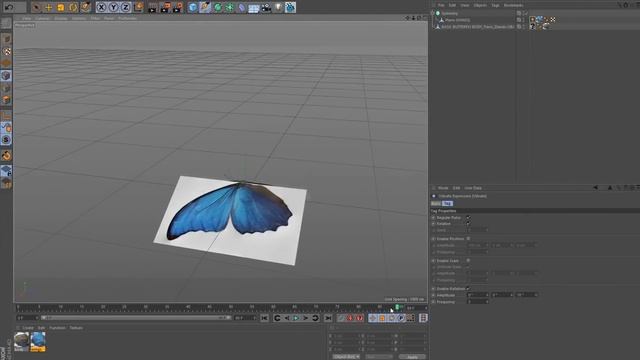Click the Render View clapperboard icon

click(x=152, y=7)
